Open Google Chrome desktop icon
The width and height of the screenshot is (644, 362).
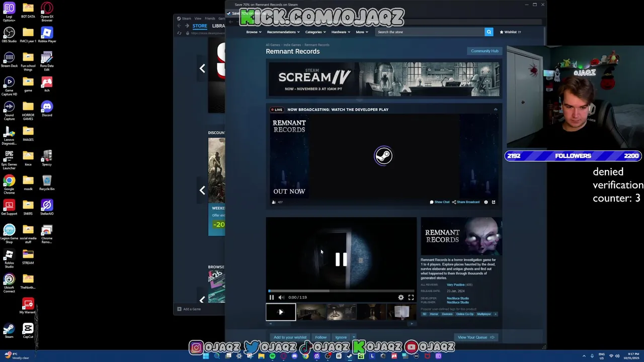click(9, 185)
